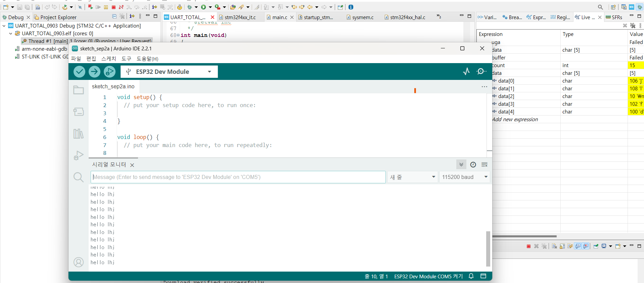644x283 pixels.
Task: Switch to the Project Explorer tab
Action: [55, 17]
